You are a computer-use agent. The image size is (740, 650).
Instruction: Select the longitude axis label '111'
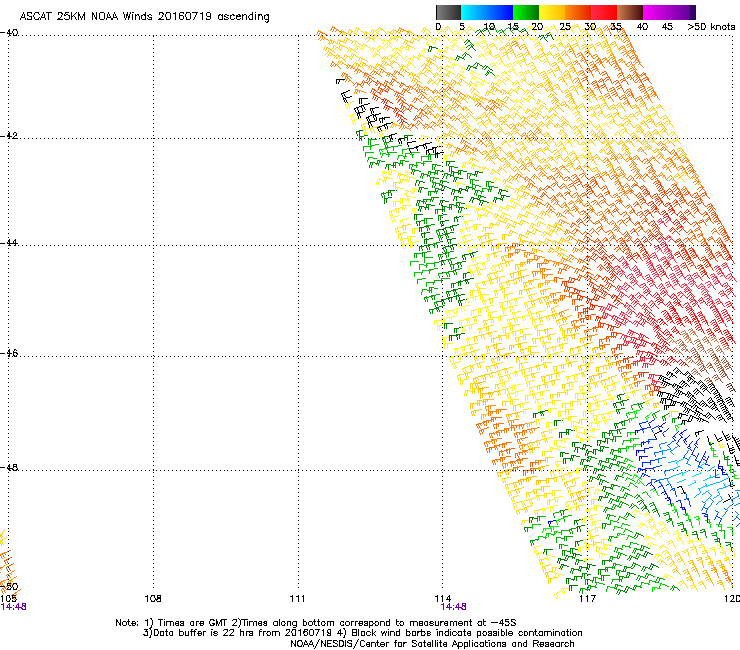(297, 599)
